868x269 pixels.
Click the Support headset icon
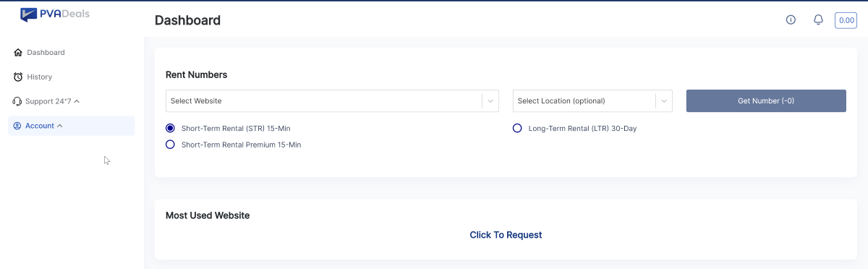[18, 101]
